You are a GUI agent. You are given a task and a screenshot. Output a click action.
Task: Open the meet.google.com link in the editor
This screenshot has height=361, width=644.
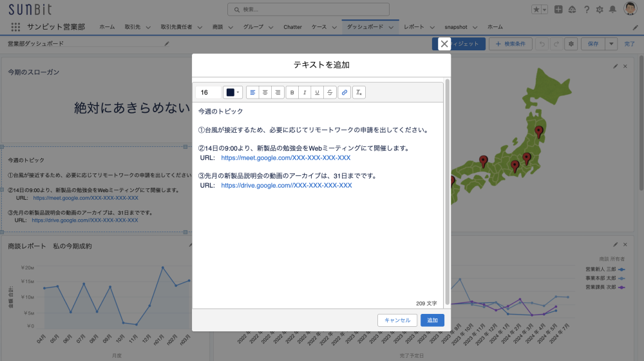[286, 158]
